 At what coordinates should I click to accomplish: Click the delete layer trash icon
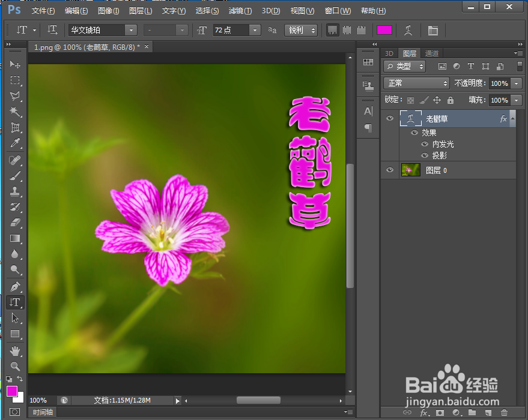point(503,413)
